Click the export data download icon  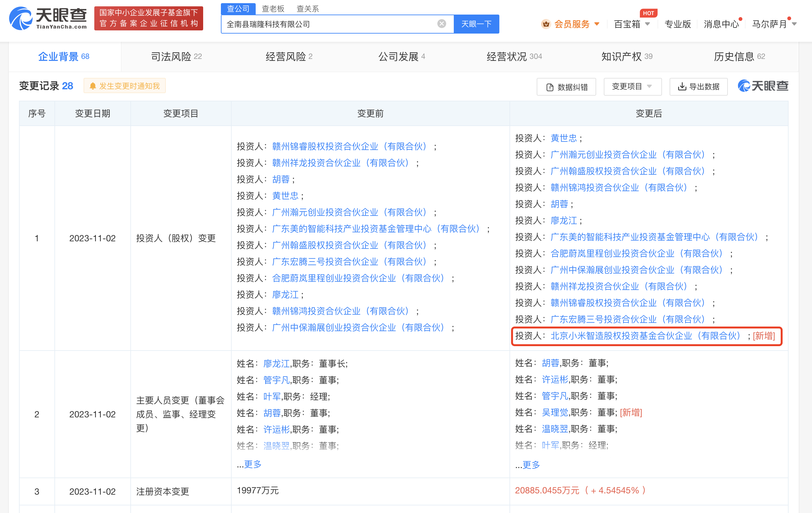[682, 86]
